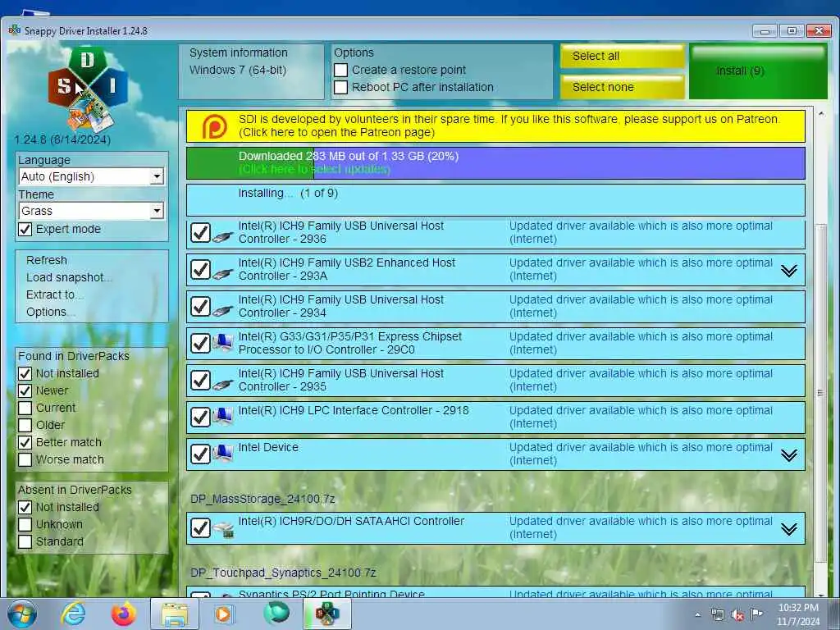Screen dimensions: 840x630
Task: Launch Firefox from the taskbar
Action: [123, 614]
